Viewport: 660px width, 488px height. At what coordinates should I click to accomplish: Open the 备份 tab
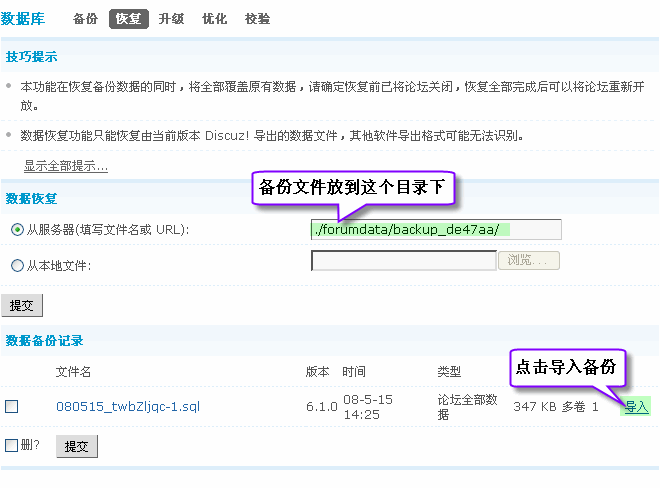85,19
